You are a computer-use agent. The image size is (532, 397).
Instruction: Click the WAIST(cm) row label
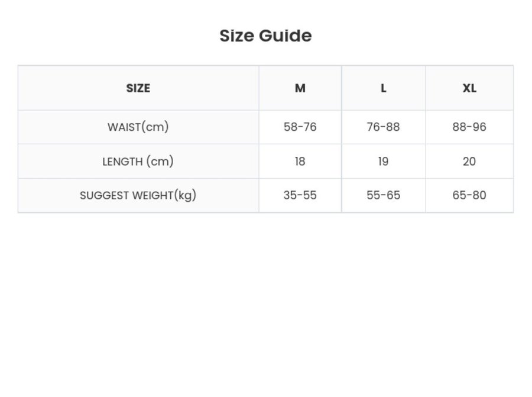point(138,127)
